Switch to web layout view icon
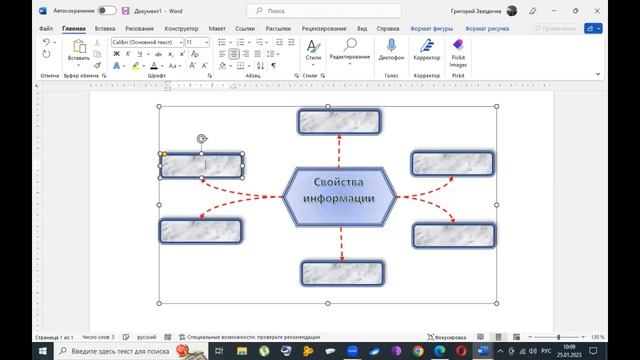 click(x=516, y=337)
